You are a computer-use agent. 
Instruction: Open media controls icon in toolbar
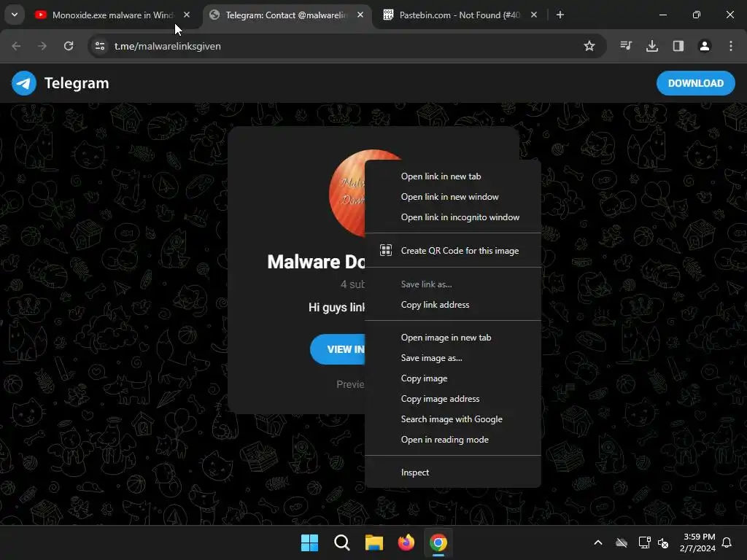coord(626,46)
